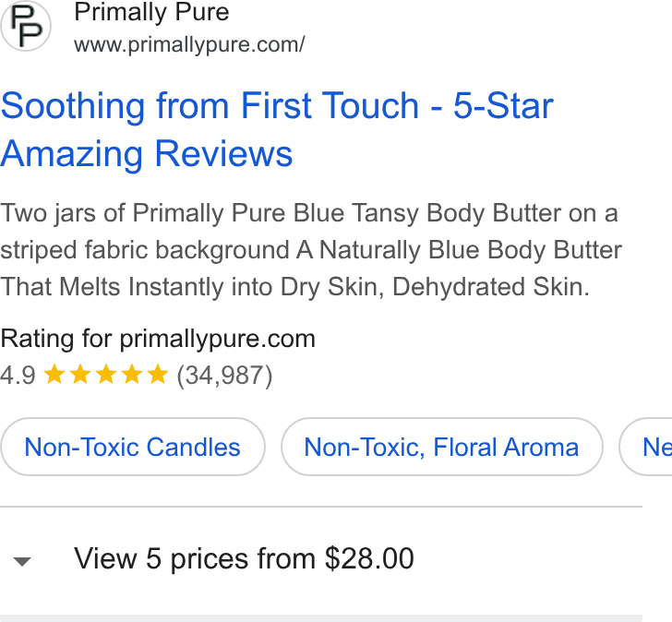Click the Primally Pure site name
The image size is (672, 622).
[151, 12]
